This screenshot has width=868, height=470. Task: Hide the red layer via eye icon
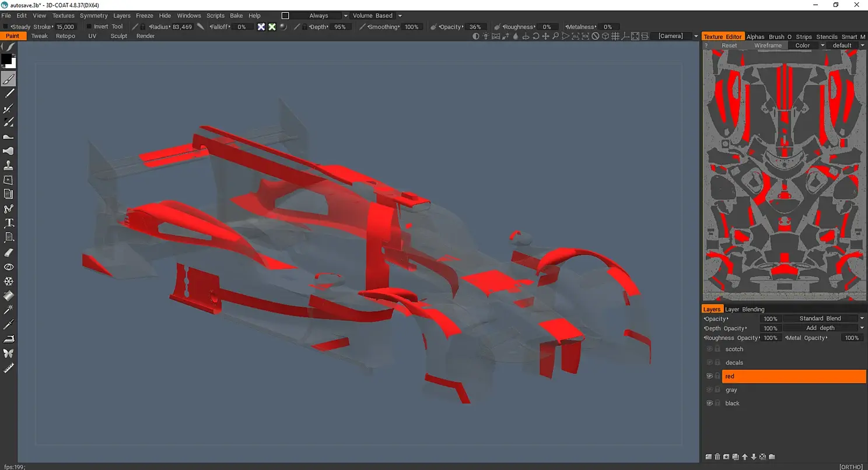pyautogui.click(x=709, y=376)
